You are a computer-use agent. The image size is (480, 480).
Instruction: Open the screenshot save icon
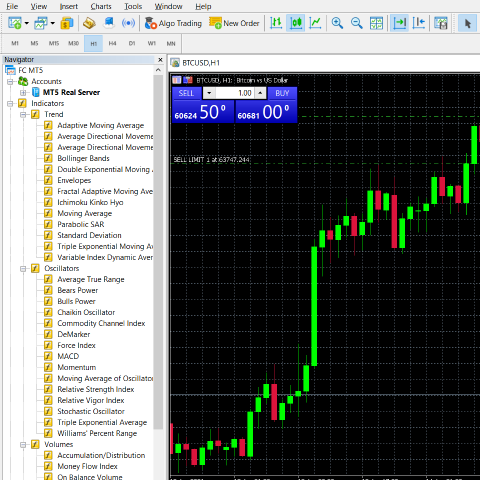click(x=441, y=23)
